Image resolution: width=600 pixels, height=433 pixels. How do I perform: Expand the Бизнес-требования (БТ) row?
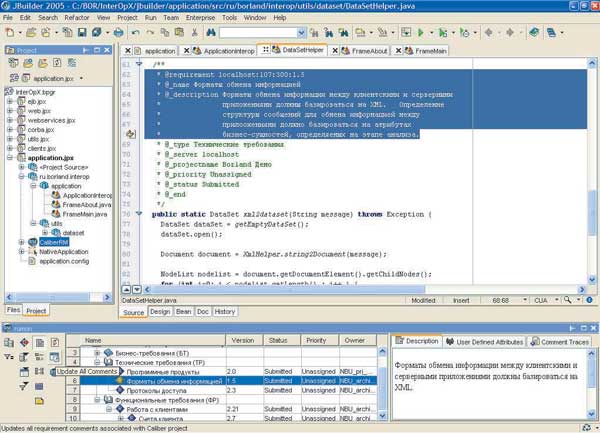pyautogui.click(x=97, y=353)
